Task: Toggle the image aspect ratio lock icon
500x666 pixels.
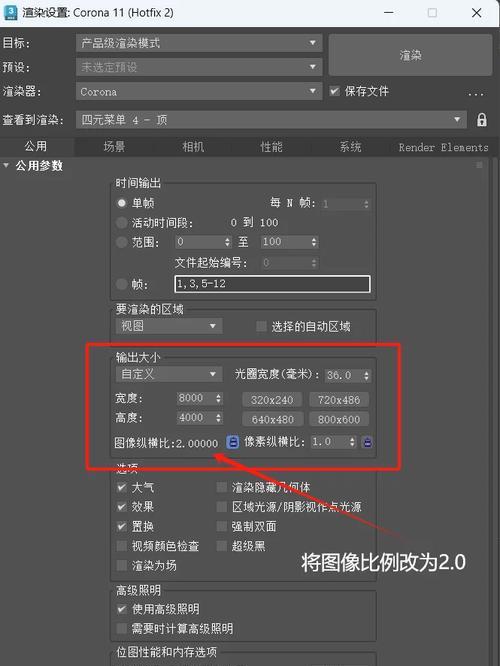Action: click(x=232, y=442)
